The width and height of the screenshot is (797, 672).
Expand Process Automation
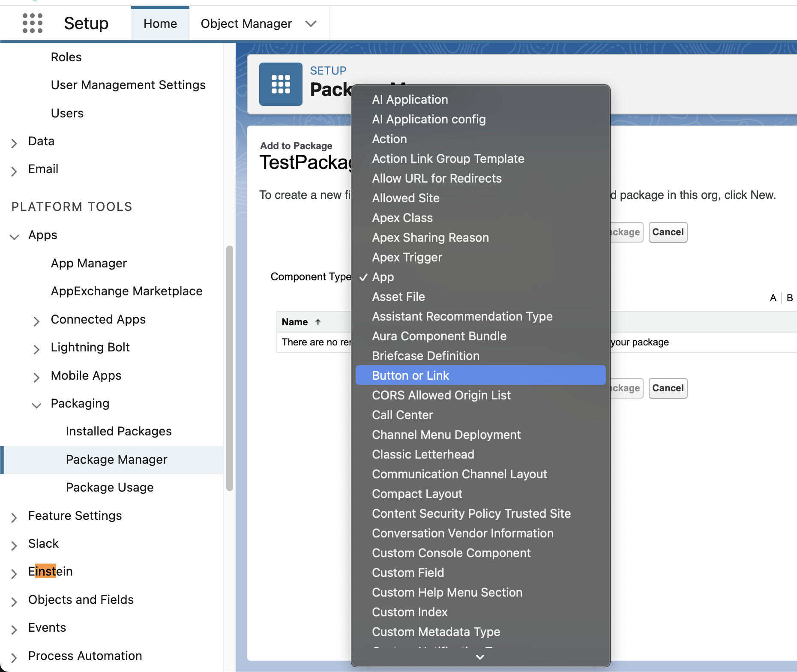[x=14, y=657]
